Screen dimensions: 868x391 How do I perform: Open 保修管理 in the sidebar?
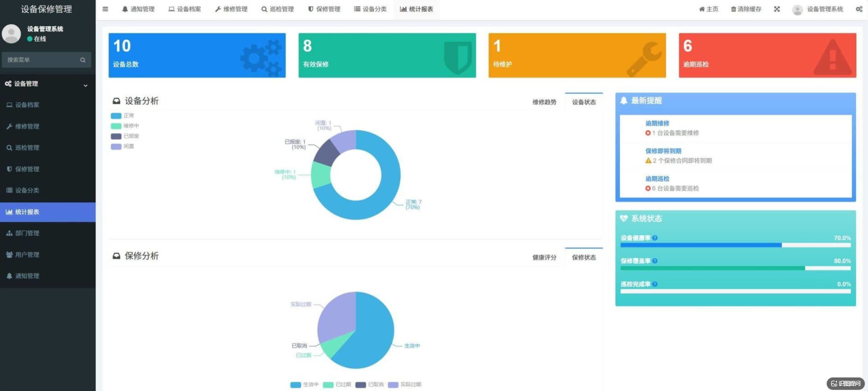pos(47,169)
